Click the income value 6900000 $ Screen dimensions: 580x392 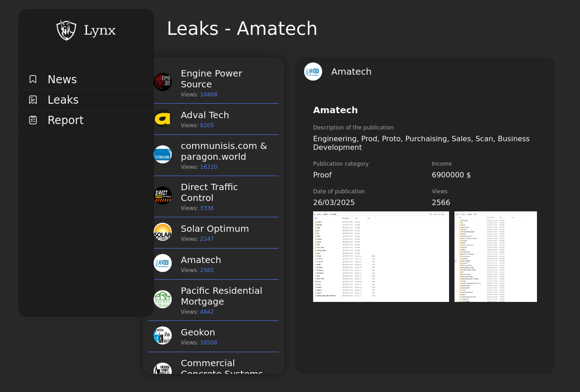coord(451,175)
